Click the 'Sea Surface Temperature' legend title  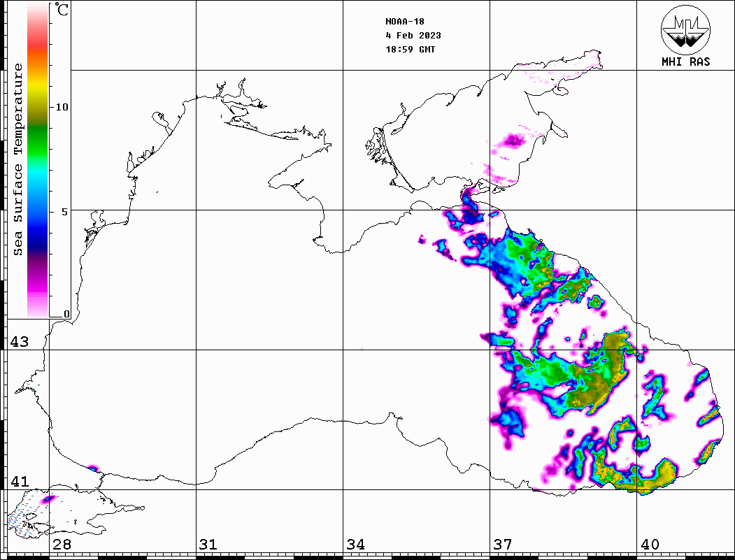17,160
